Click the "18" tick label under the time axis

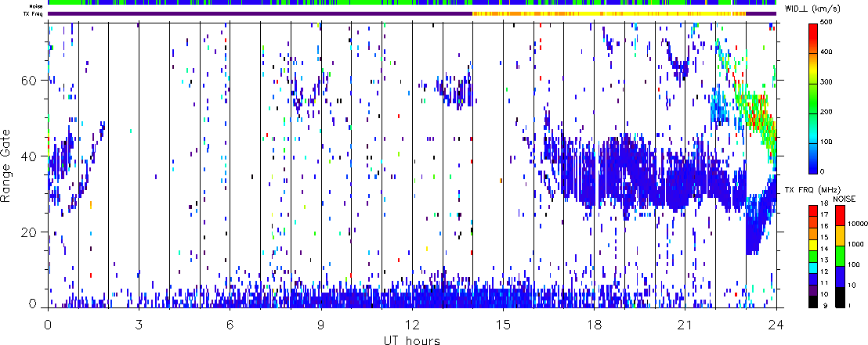594,323
